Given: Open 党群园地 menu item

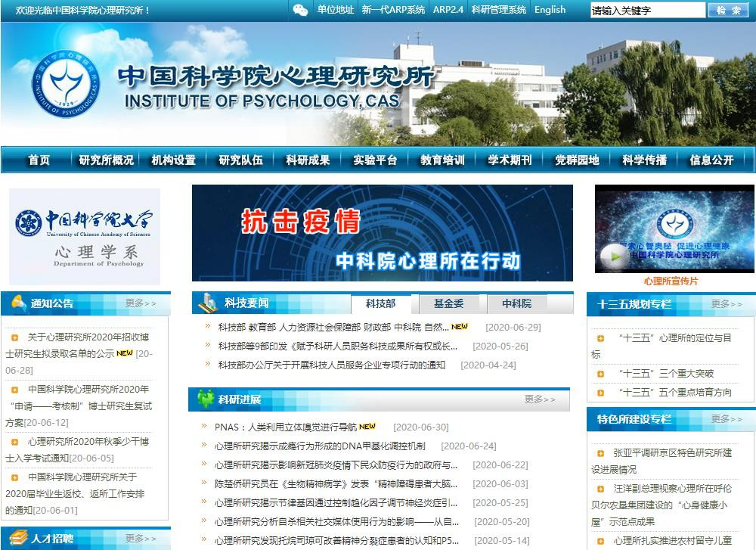Looking at the screenshot, I should 577,160.
